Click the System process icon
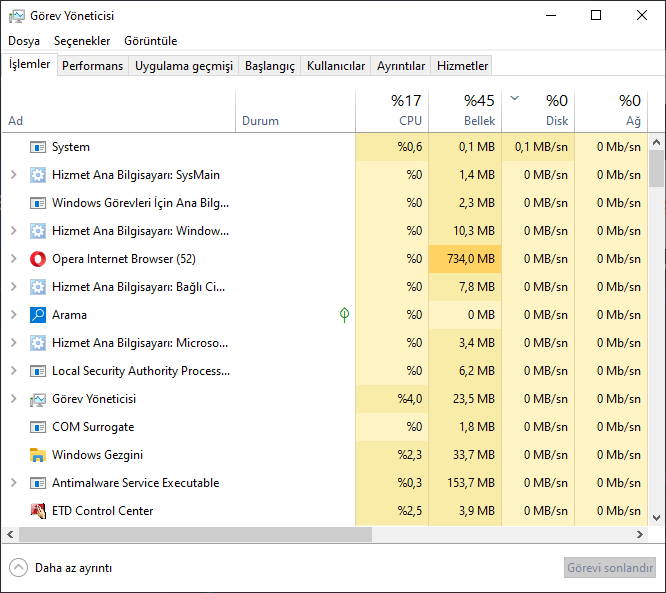Image resolution: width=666 pixels, height=593 pixels. click(38, 147)
